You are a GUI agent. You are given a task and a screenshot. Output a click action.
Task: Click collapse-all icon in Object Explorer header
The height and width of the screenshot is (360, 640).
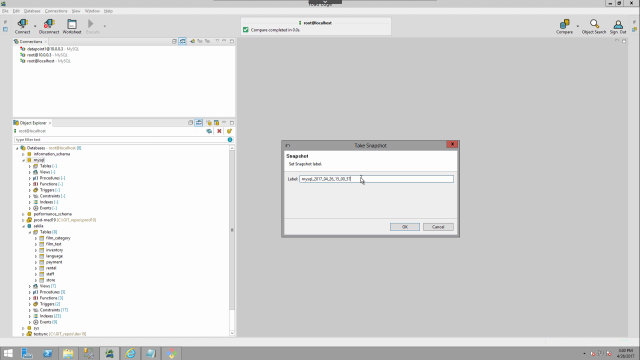(190, 122)
